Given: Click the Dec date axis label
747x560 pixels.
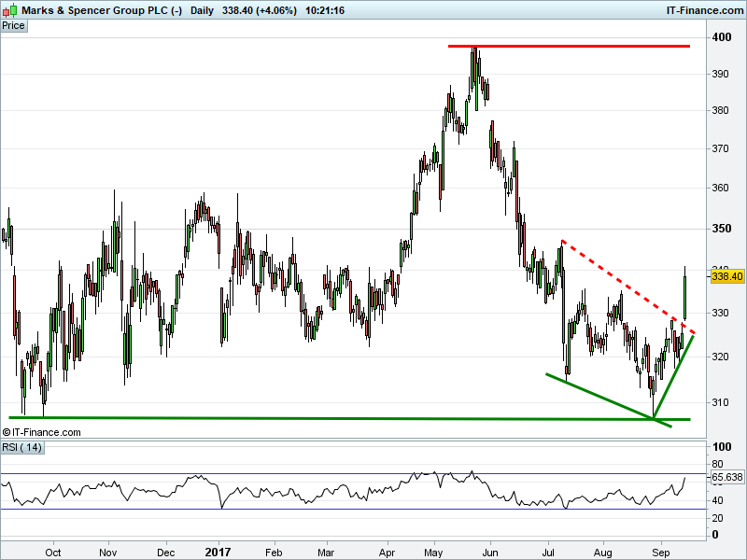Looking at the screenshot, I should 166,553.
